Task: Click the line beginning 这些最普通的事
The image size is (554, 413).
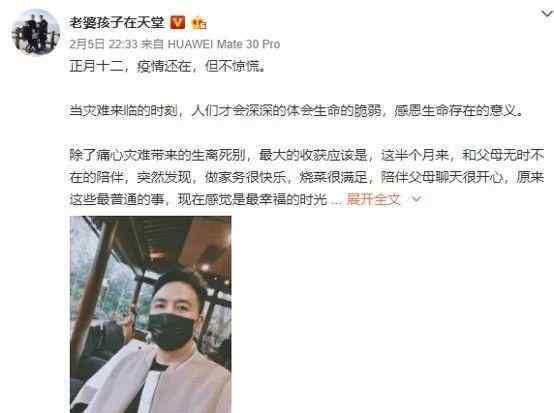Action: [x=199, y=199]
